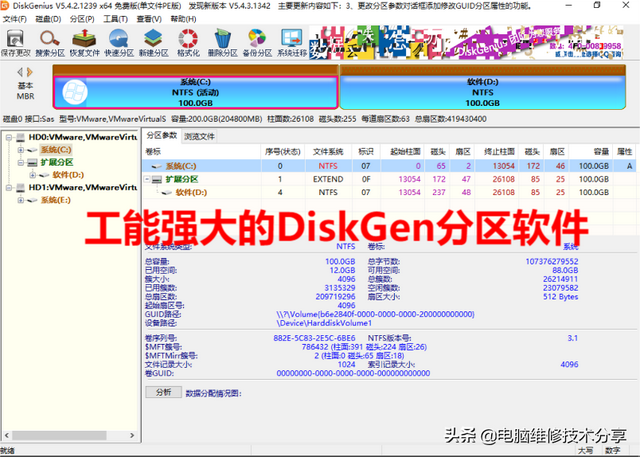Go to the previous disk with left arrow
640x457 pixels.
tap(20, 72)
